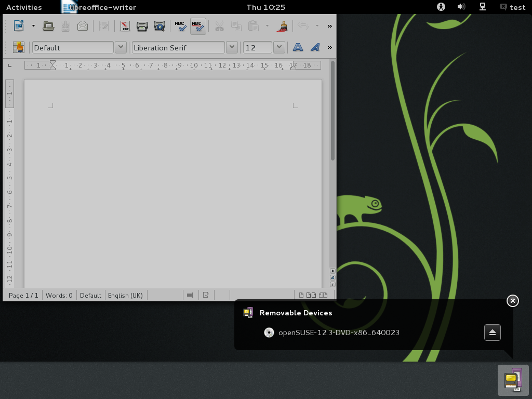Expand the Formatting toolbar overflow chevron
The width and height of the screenshot is (532, 399).
329,47
